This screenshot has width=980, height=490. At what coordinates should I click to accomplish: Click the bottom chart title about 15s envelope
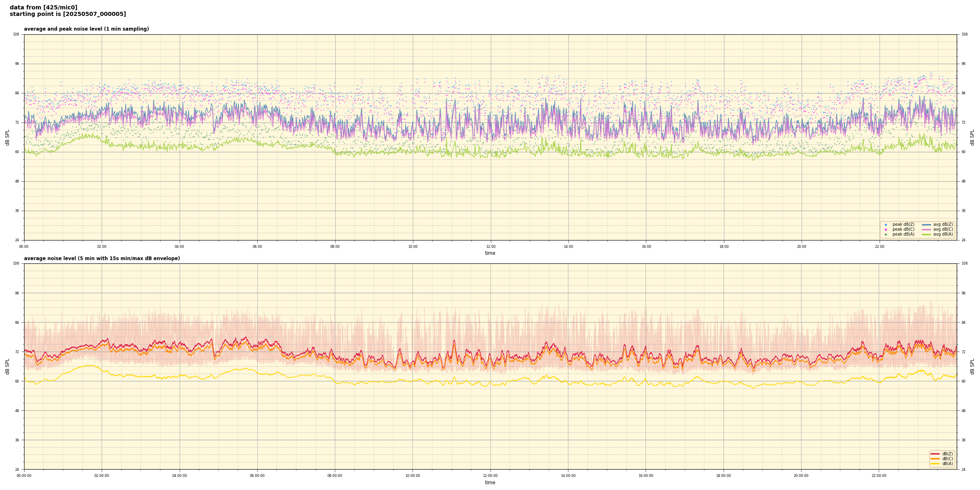click(102, 258)
